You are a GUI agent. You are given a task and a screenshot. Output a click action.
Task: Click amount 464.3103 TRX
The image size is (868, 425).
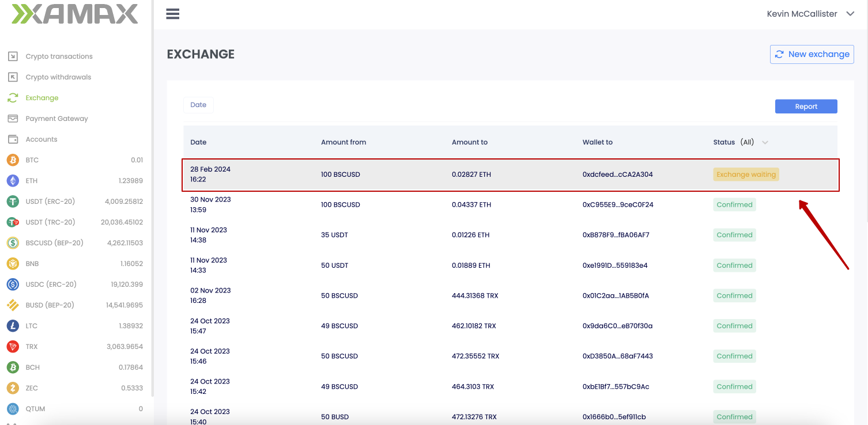point(473,386)
